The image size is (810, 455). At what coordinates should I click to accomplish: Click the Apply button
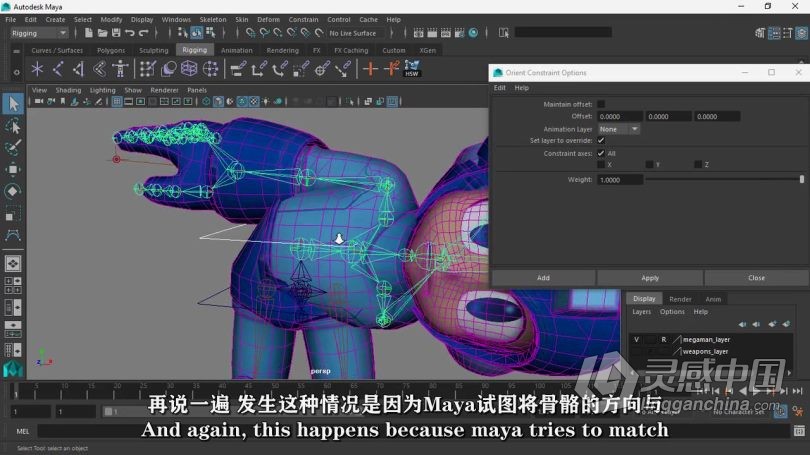[x=650, y=278]
